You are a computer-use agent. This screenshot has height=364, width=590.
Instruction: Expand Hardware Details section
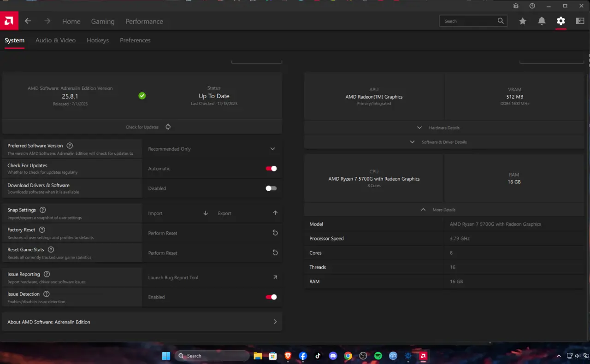click(444, 128)
